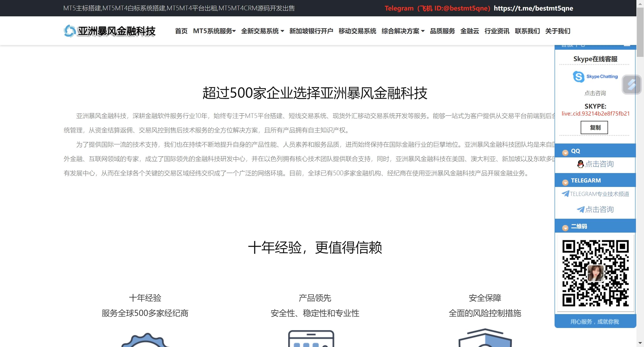Click the red Skype ID live:.cid.93214b2e8f75fb21
The width and height of the screenshot is (644, 347).
click(595, 114)
